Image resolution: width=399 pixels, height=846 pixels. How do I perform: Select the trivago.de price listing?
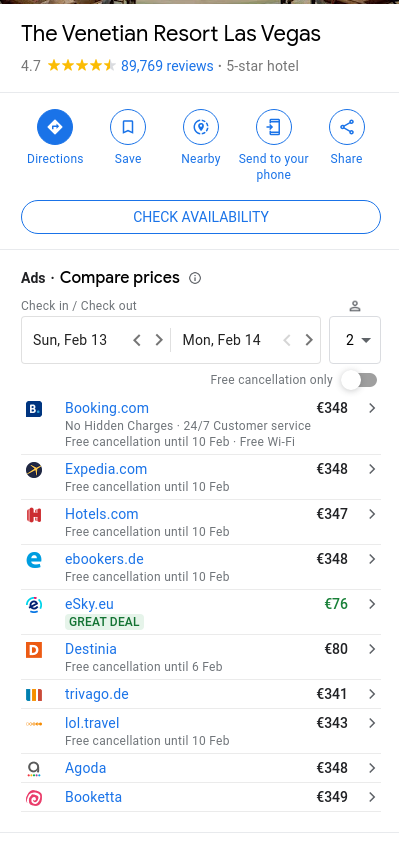tap(201, 694)
